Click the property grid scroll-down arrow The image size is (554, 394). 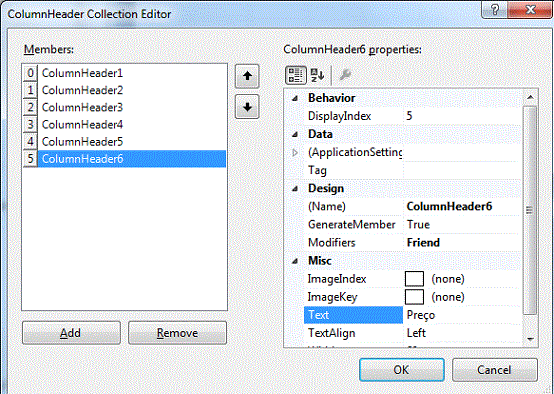530,339
